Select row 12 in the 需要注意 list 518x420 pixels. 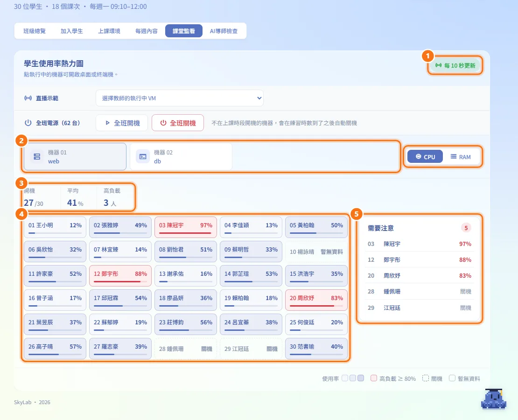point(419,260)
